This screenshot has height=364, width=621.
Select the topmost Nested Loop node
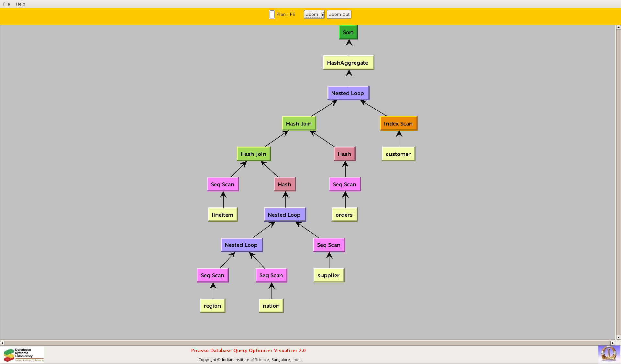point(348,93)
